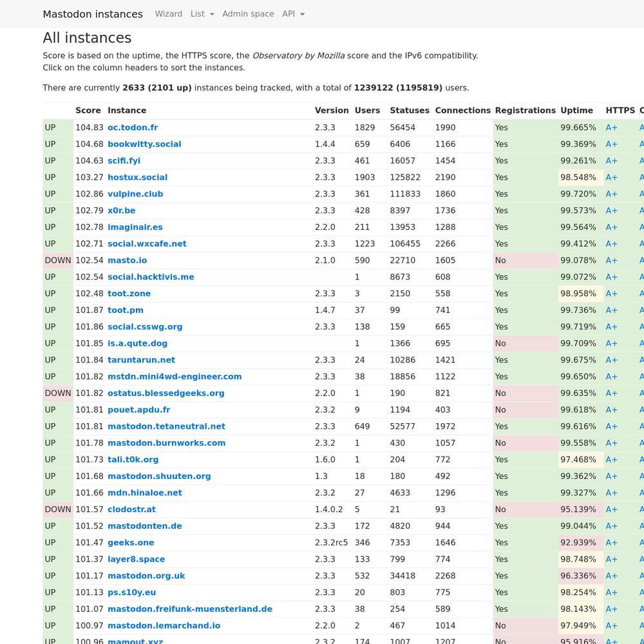Click the DOWN status of masto.io
This screenshot has width=644, height=644.
point(58,260)
